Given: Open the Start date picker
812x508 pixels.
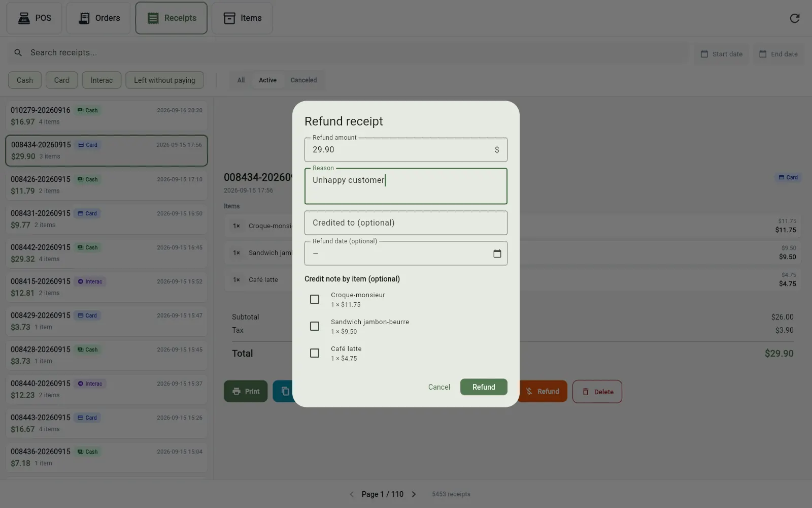Looking at the screenshot, I should 721,54.
